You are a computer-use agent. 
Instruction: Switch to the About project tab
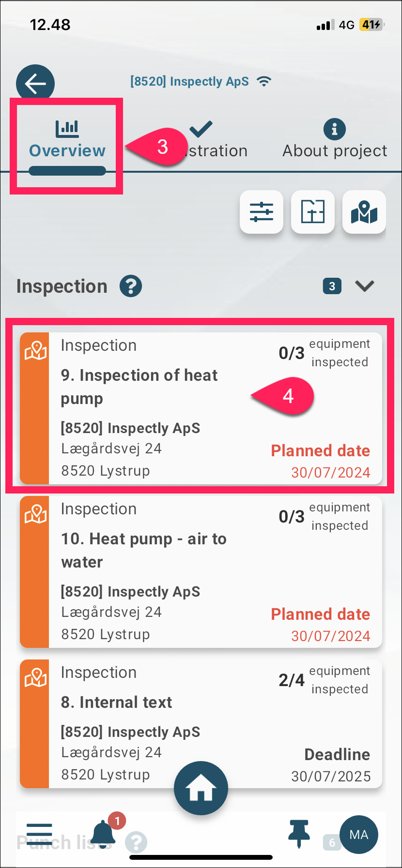tap(335, 139)
